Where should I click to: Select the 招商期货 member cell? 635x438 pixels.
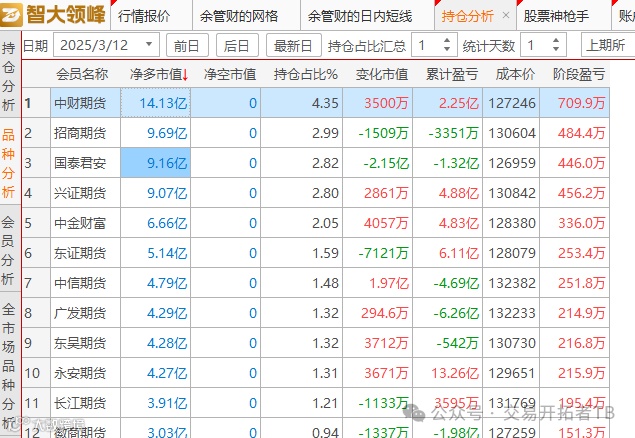(x=85, y=133)
